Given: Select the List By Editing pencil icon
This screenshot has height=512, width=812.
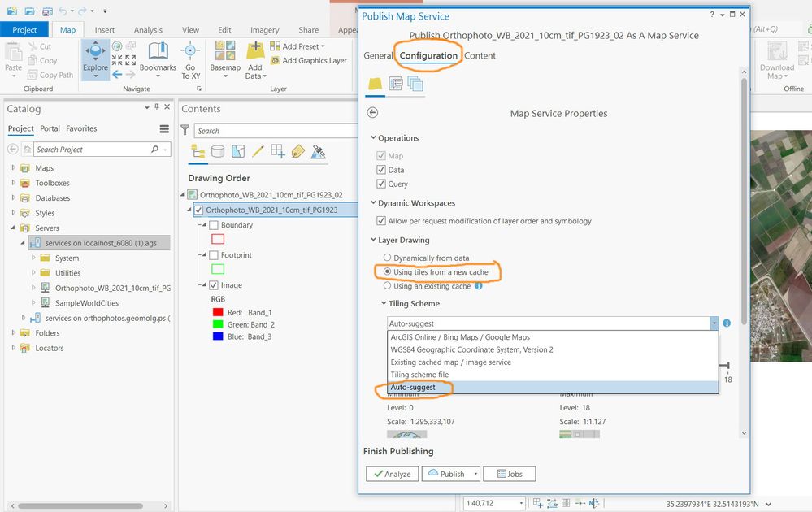Looking at the screenshot, I should click(x=258, y=151).
